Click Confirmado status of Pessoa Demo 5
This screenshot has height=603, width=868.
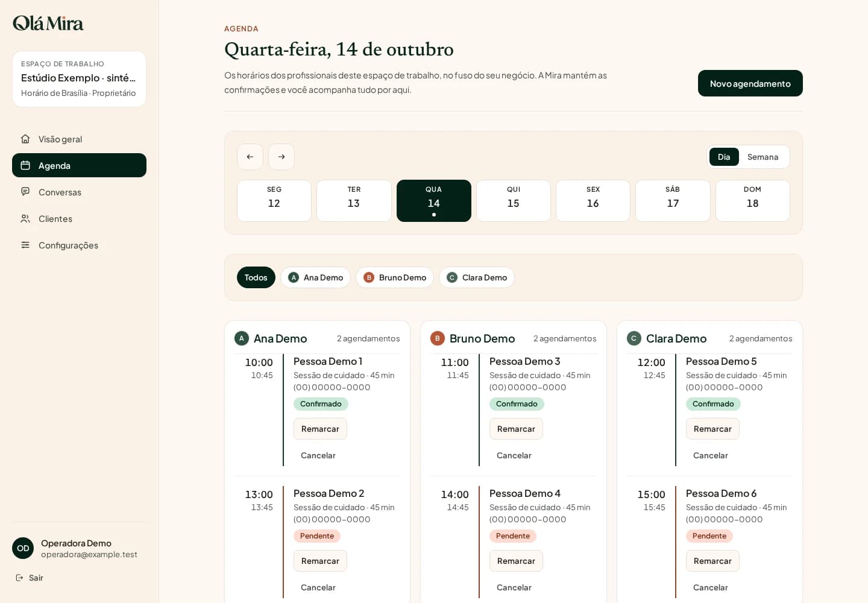coord(713,404)
